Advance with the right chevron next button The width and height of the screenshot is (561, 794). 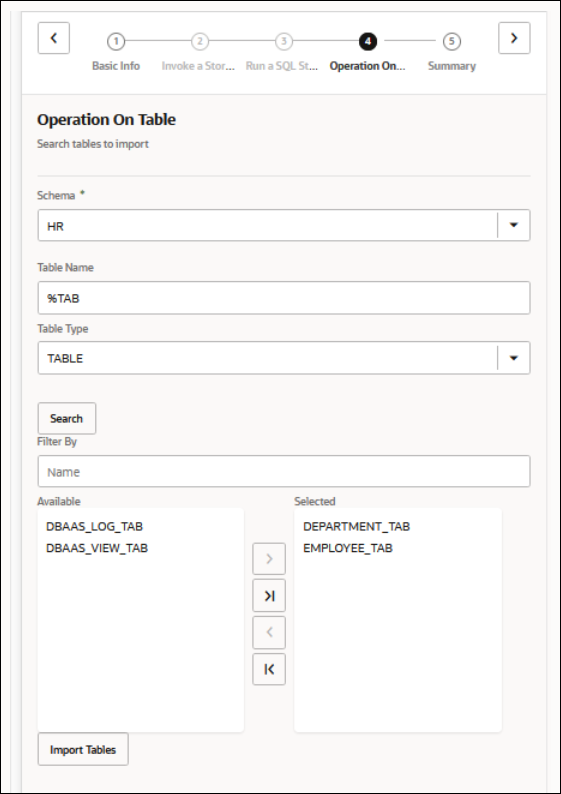click(x=514, y=38)
